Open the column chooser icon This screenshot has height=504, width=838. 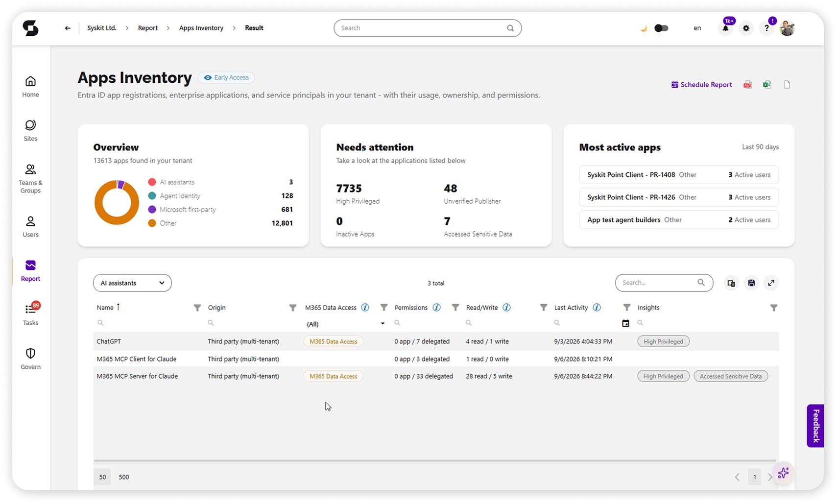click(x=731, y=283)
